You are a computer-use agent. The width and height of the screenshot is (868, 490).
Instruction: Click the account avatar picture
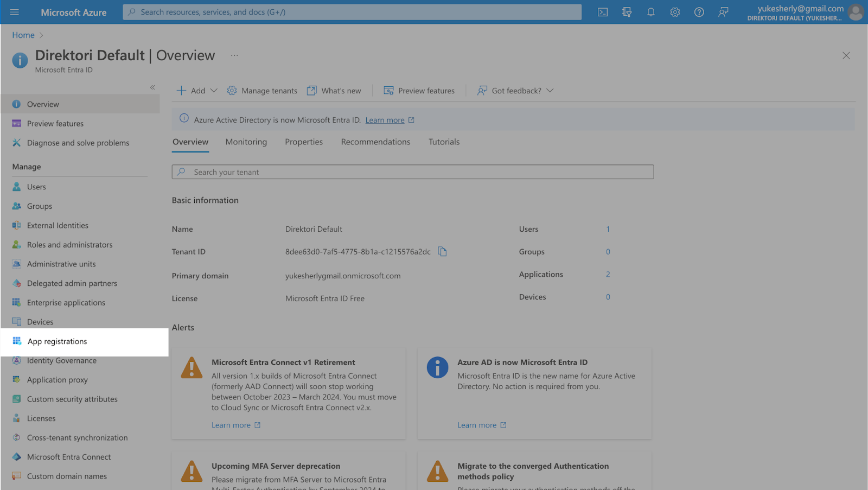tap(856, 12)
